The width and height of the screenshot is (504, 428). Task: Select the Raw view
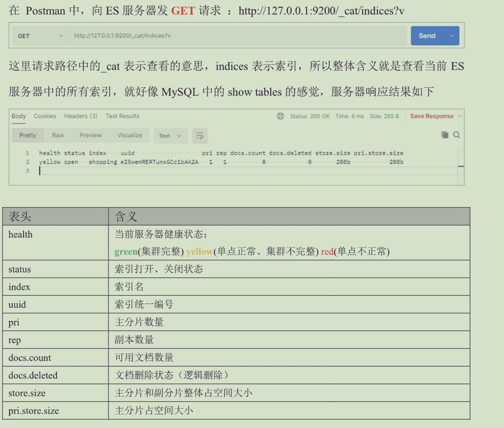coord(58,135)
